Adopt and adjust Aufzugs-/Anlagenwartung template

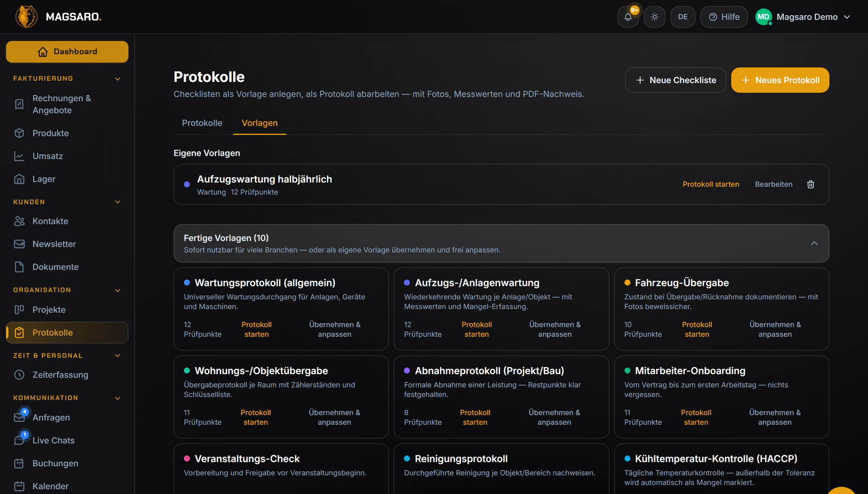click(x=555, y=330)
